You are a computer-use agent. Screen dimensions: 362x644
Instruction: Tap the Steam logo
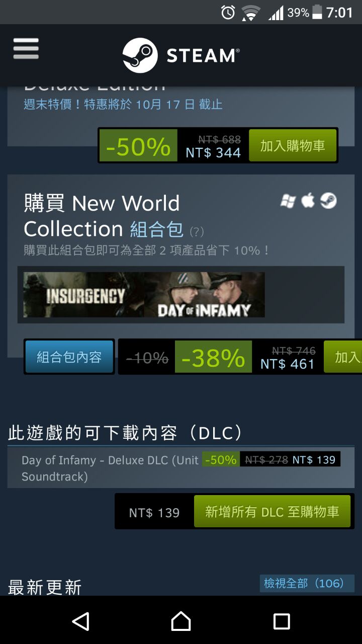pyautogui.click(x=182, y=55)
